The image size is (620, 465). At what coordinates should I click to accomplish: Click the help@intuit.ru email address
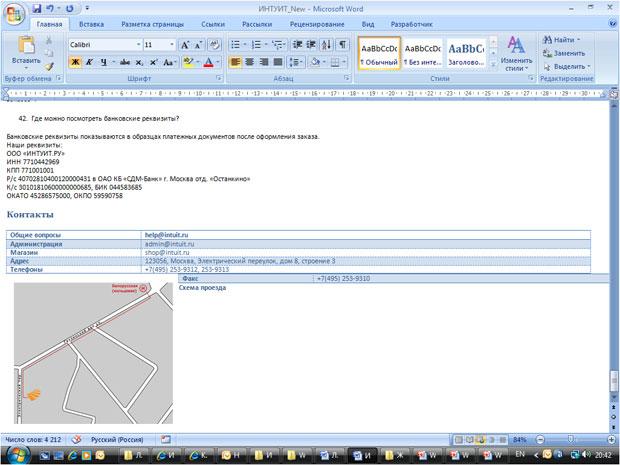(166, 235)
